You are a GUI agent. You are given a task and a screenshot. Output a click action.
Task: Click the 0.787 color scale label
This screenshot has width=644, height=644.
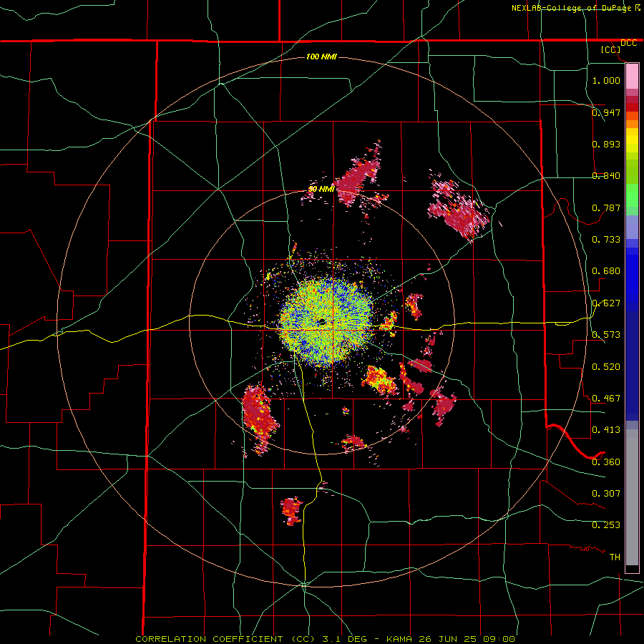click(x=606, y=208)
